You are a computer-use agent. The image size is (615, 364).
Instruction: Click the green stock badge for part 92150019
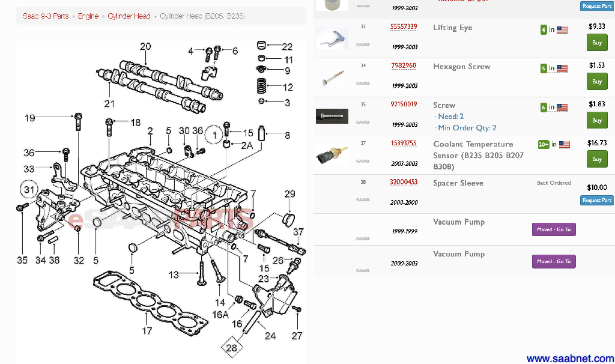point(544,108)
